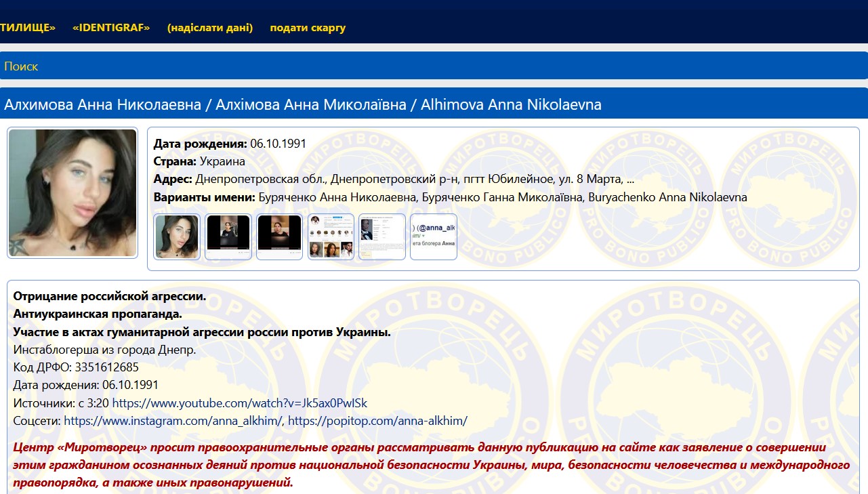Screen dimensions: 868x494
Task: Open the youtube.com source link
Action: (x=240, y=403)
